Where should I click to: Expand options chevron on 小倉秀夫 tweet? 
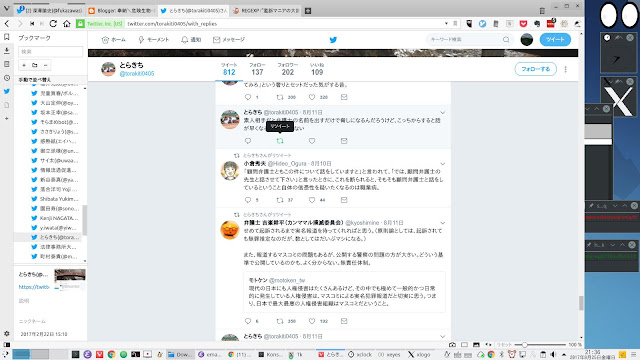tap(442, 164)
